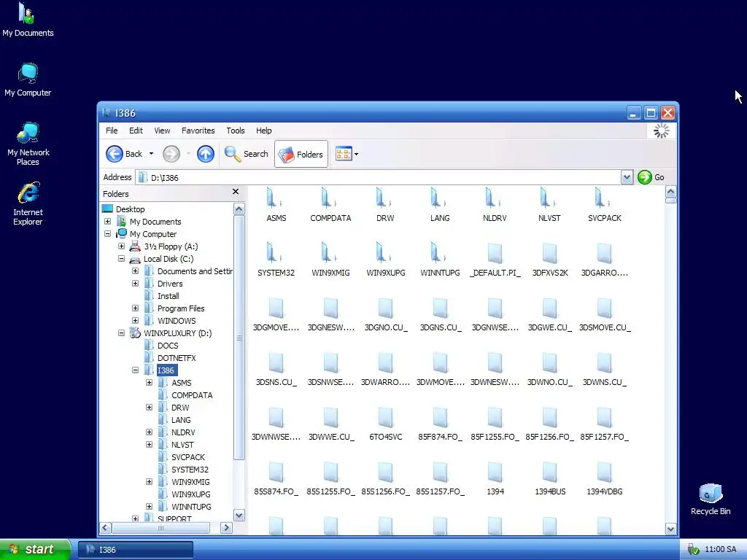Open the File menu

[112, 131]
